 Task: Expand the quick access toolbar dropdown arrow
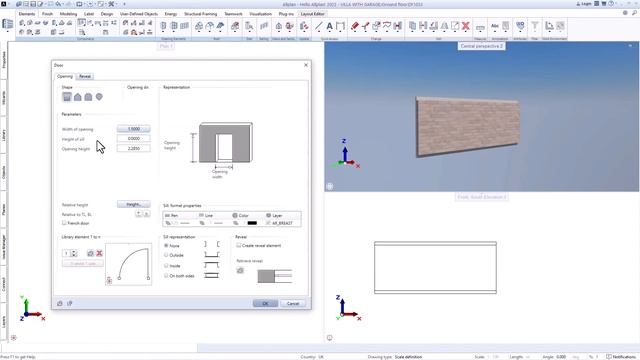pos(124,4)
